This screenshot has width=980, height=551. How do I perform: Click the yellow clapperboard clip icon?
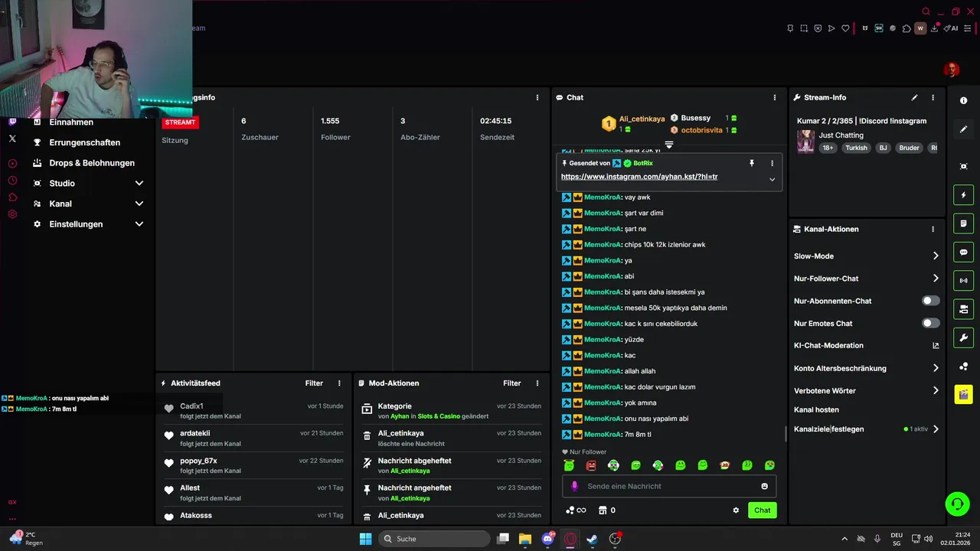pos(963,394)
